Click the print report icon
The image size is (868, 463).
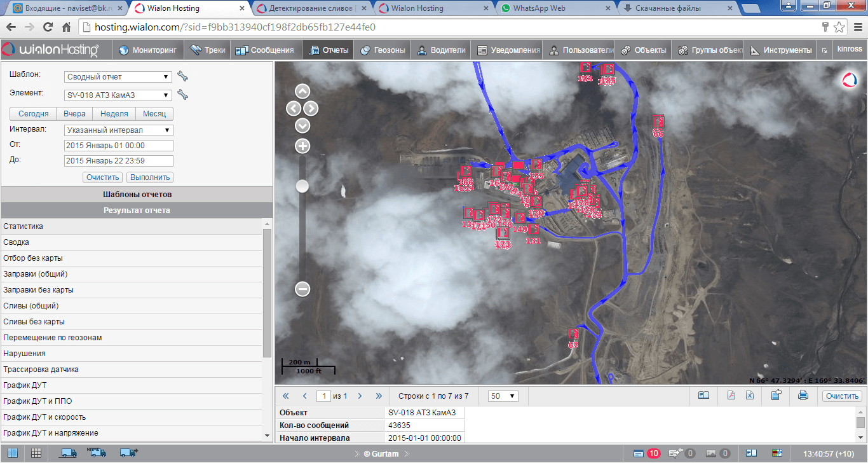803,396
